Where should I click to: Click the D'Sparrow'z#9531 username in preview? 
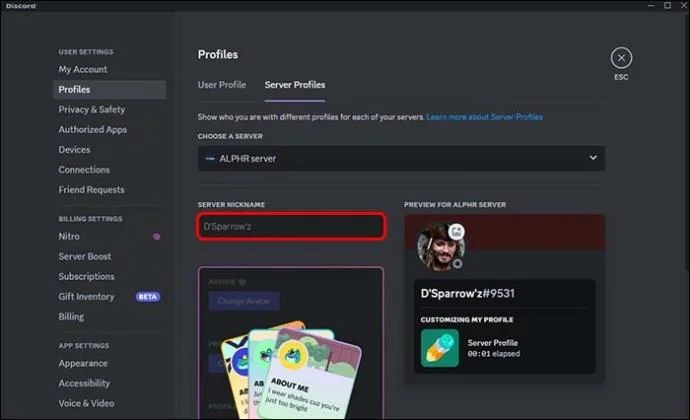[467, 293]
